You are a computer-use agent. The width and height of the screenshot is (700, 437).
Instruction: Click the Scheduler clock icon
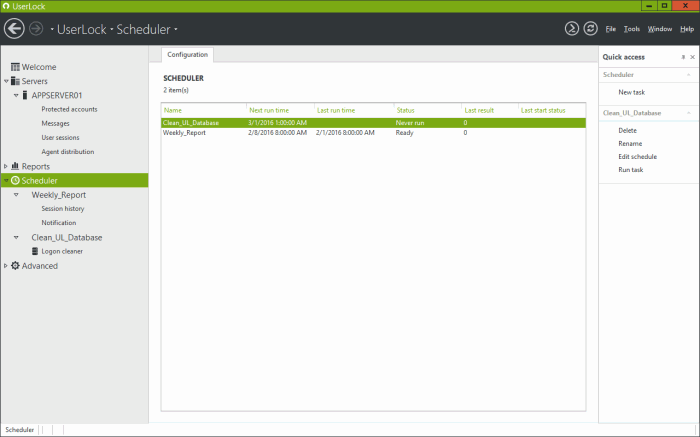(x=15, y=180)
